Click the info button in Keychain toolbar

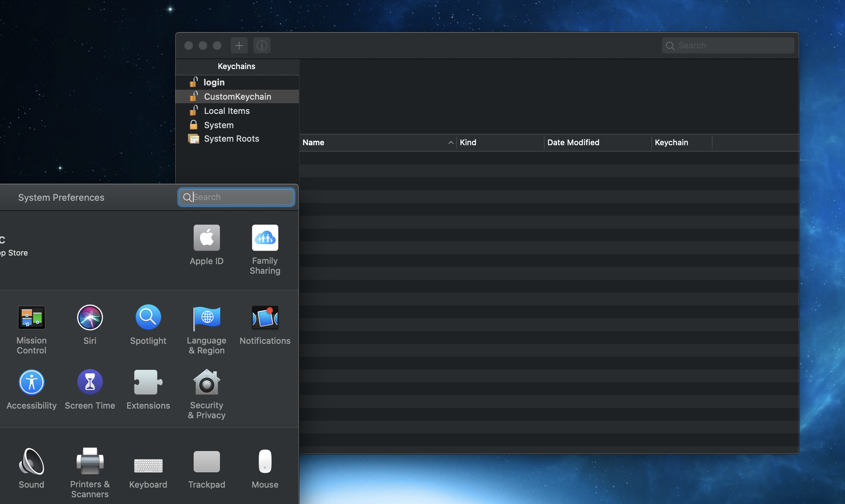(x=262, y=46)
